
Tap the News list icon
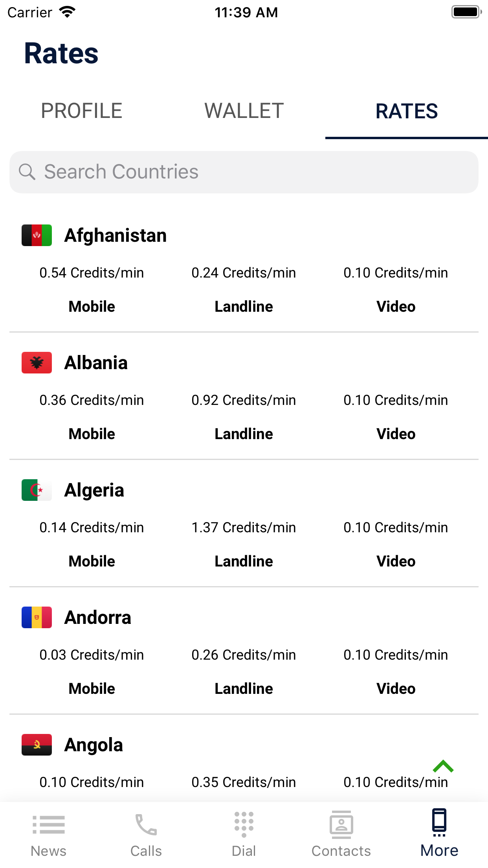point(49,824)
